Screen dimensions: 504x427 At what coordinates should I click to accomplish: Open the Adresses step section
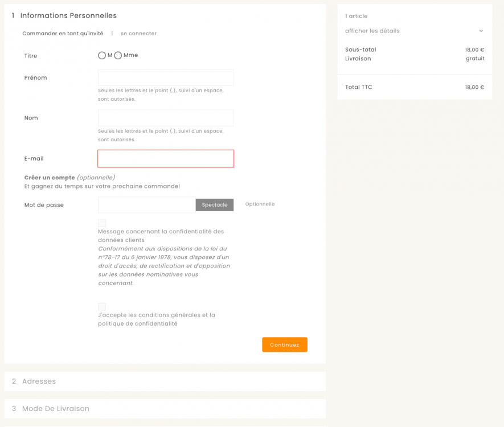click(39, 381)
